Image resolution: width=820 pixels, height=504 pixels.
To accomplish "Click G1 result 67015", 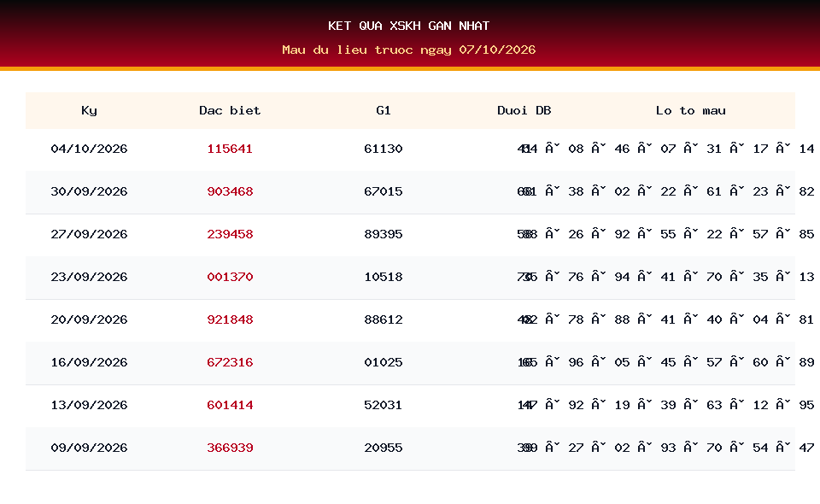I will (x=384, y=191).
